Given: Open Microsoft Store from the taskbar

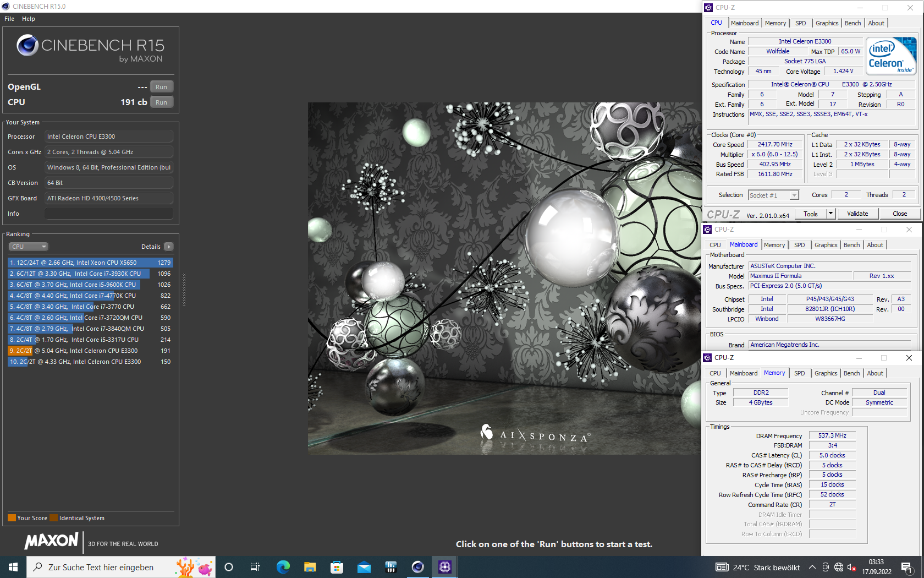Looking at the screenshot, I should tap(337, 567).
